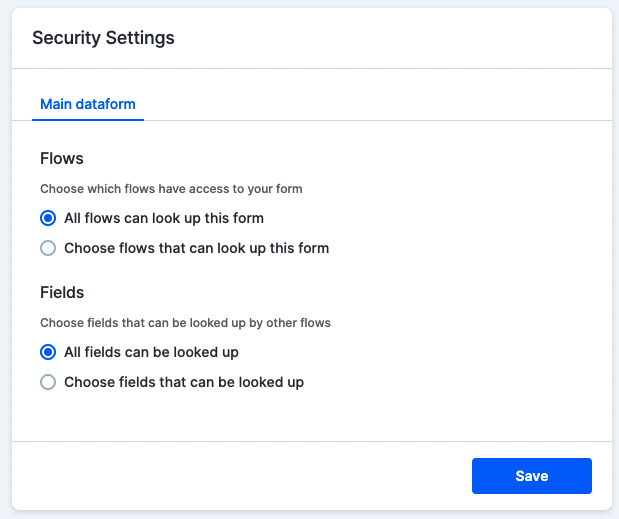
Task: Click the blue underline beneath Main dataform
Action: click(88, 120)
